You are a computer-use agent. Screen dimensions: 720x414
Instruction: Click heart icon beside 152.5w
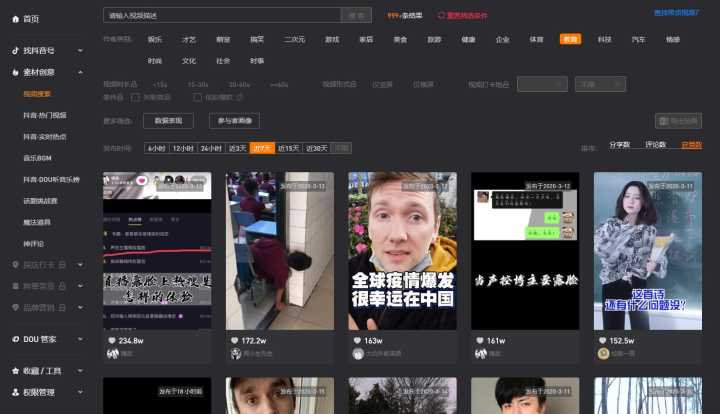[x=602, y=341]
